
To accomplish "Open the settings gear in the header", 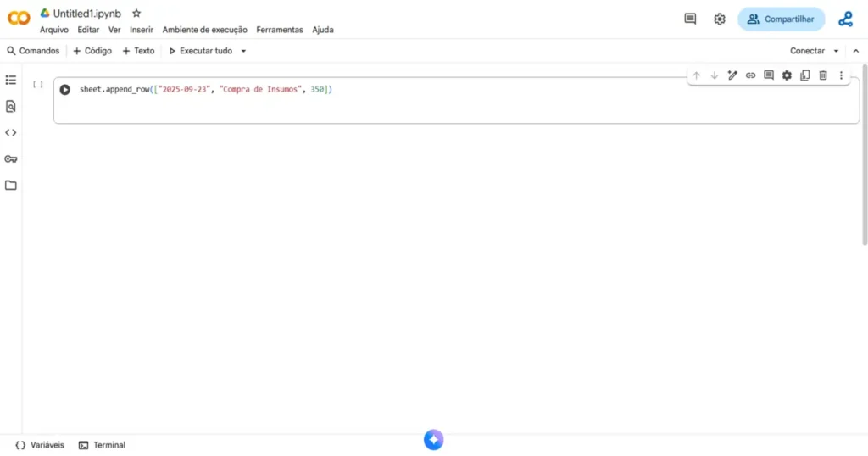I will (719, 19).
